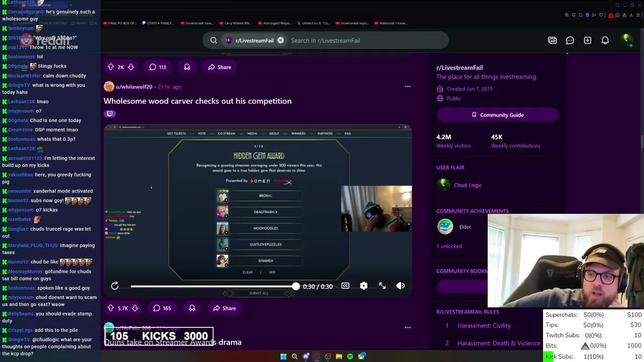Open Reddit chat messages
Screen dimensions: 644x362
pos(570,40)
